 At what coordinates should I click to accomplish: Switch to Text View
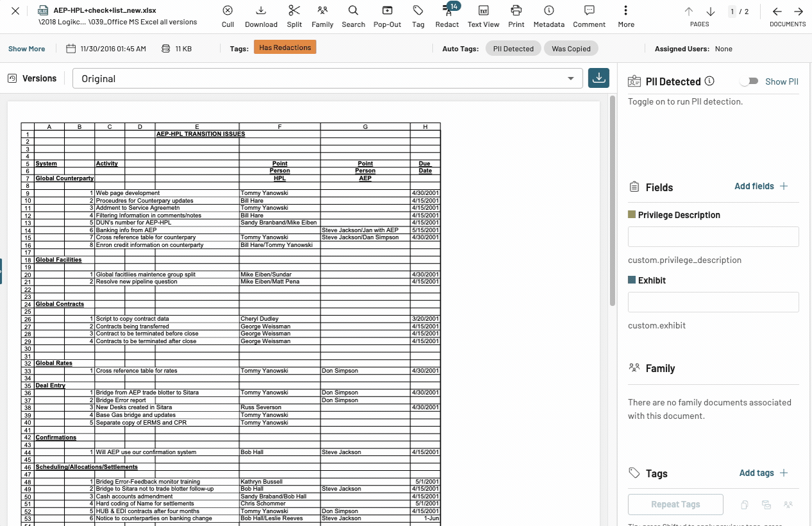pos(483,16)
